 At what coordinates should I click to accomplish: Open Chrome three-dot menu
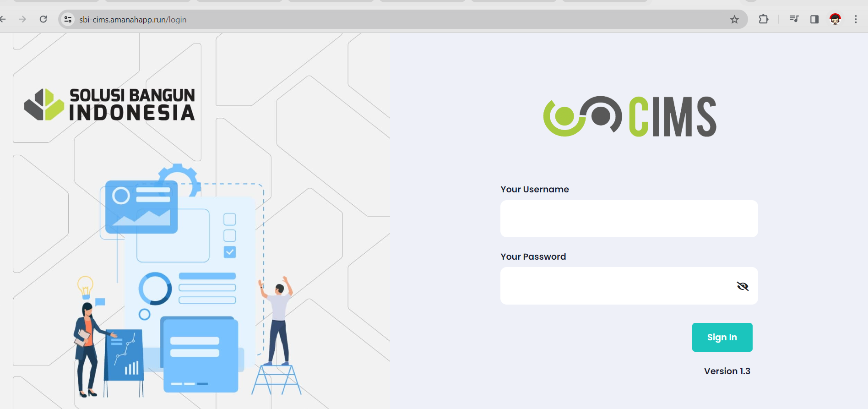coord(856,19)
